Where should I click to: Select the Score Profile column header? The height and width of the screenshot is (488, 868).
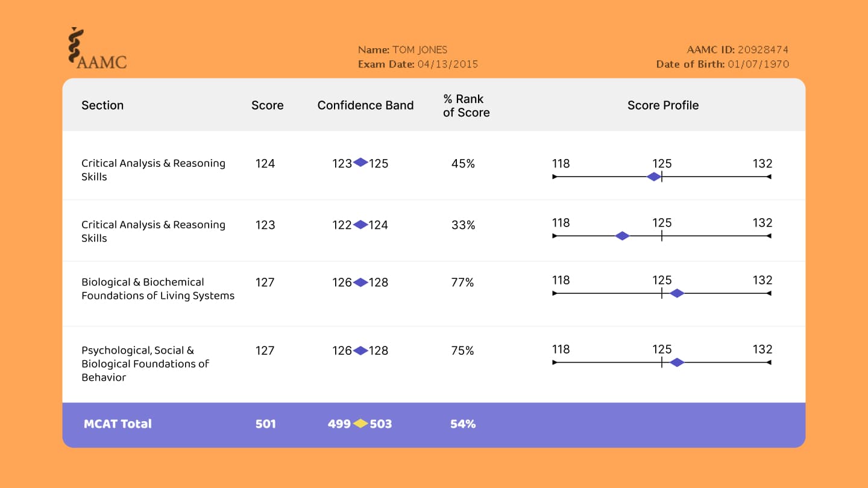point(663,105)
